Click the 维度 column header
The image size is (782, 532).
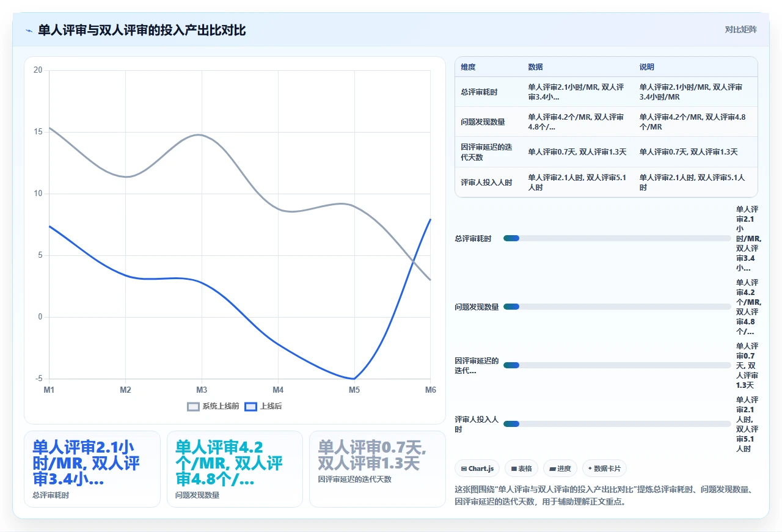point(468,67)
